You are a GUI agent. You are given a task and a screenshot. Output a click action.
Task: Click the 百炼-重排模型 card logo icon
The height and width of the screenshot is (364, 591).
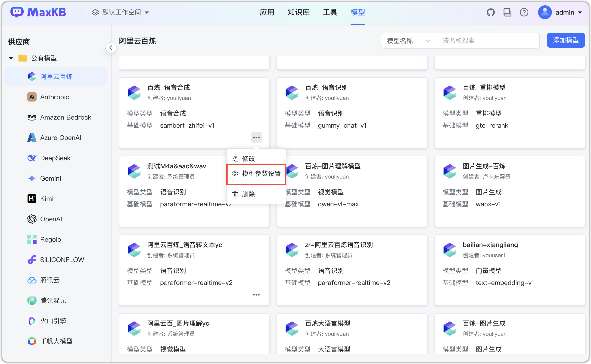coord(450,93)
